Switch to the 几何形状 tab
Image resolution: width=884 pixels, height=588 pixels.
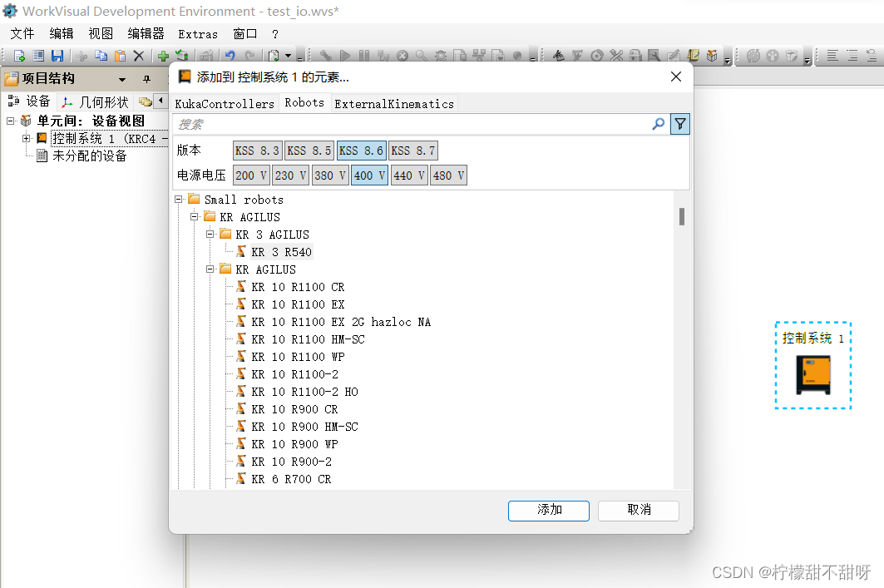pyautogui.click(x=96, y=102)
